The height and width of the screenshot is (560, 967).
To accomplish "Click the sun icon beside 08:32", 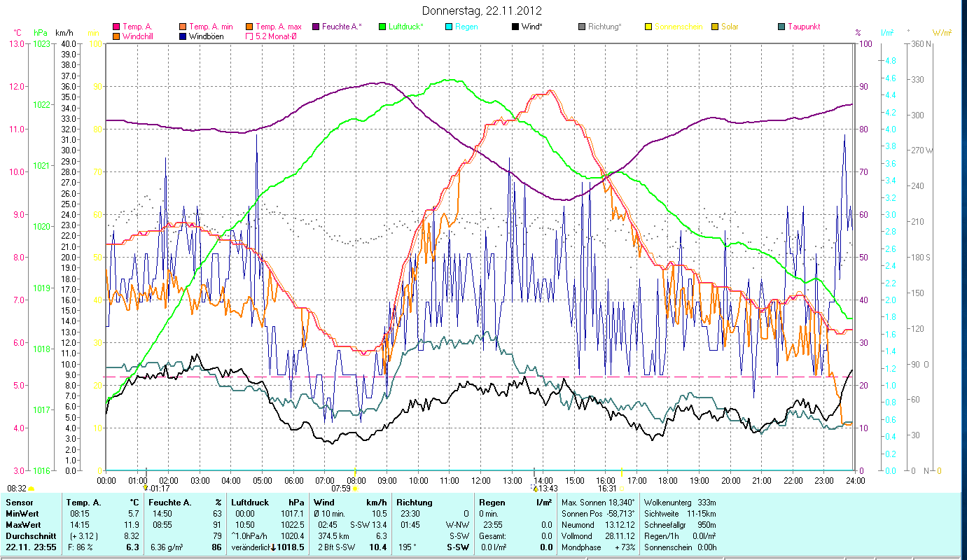I will coord(31,489).
